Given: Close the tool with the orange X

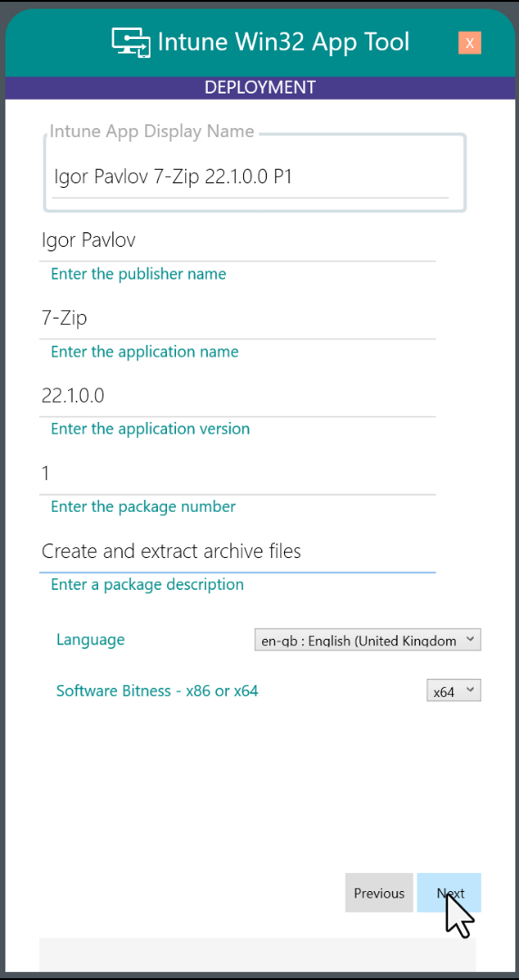Looking at the screenshot, I should [x=470, y=44].
